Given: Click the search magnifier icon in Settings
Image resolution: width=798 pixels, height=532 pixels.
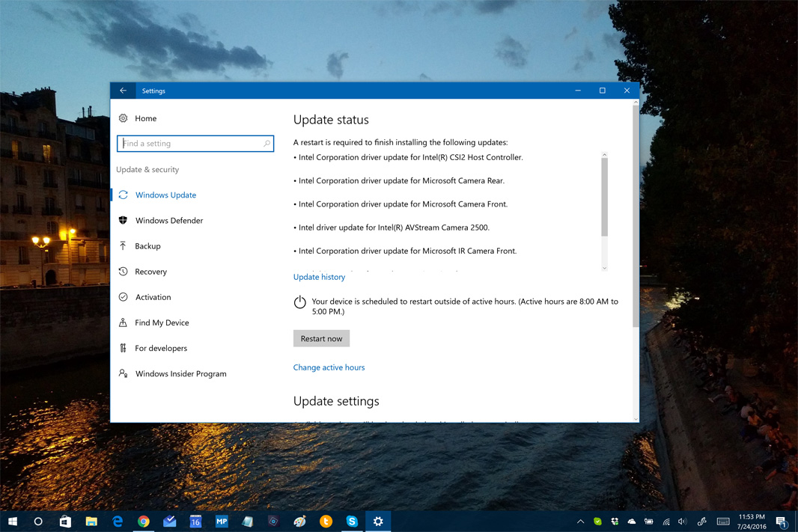Looking at the screenshot, I should point(266,144).
